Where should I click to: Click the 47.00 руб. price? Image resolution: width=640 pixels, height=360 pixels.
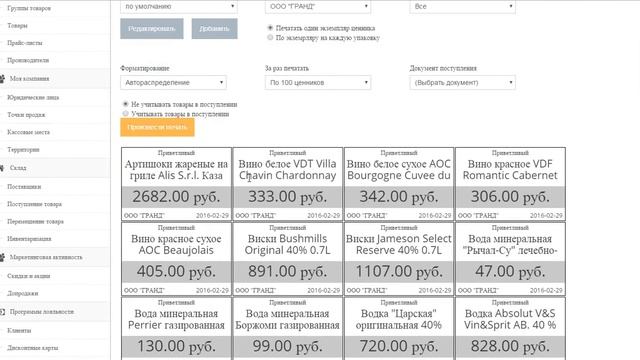point(510,271)
